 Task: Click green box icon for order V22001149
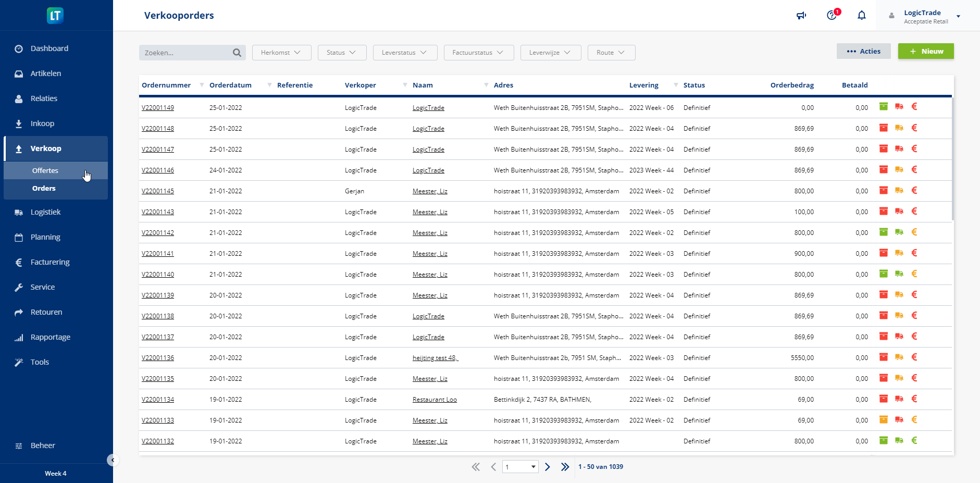tap(884, 107)
